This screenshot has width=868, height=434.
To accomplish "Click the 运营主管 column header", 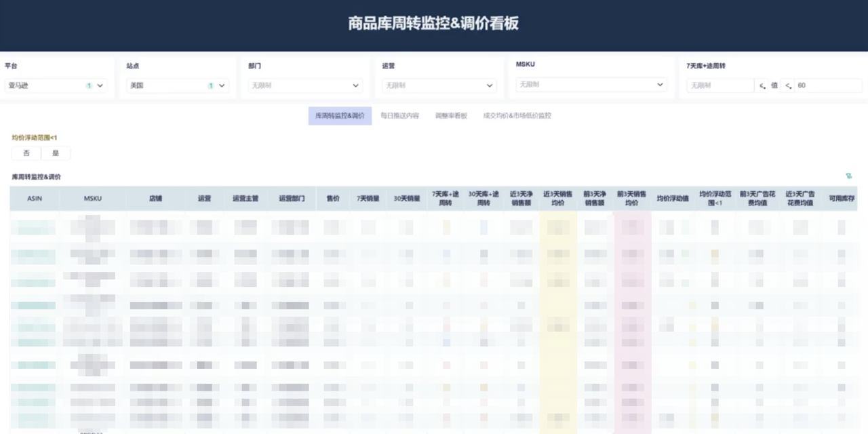I will click(x=245, y=199).
